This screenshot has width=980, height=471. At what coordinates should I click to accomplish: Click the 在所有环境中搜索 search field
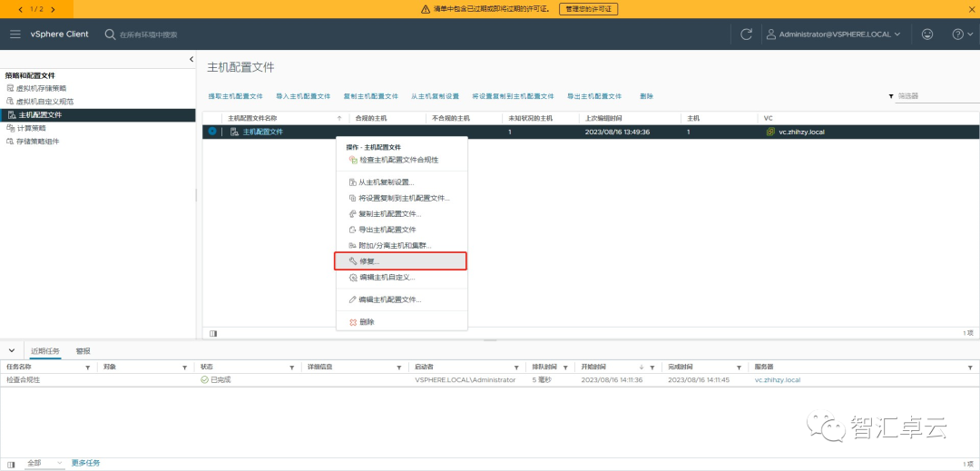click(x=148, y=35)
